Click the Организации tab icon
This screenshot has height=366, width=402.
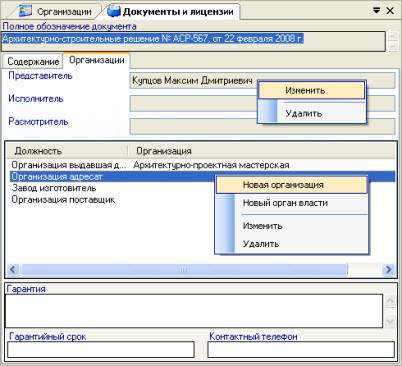[26, 11]
